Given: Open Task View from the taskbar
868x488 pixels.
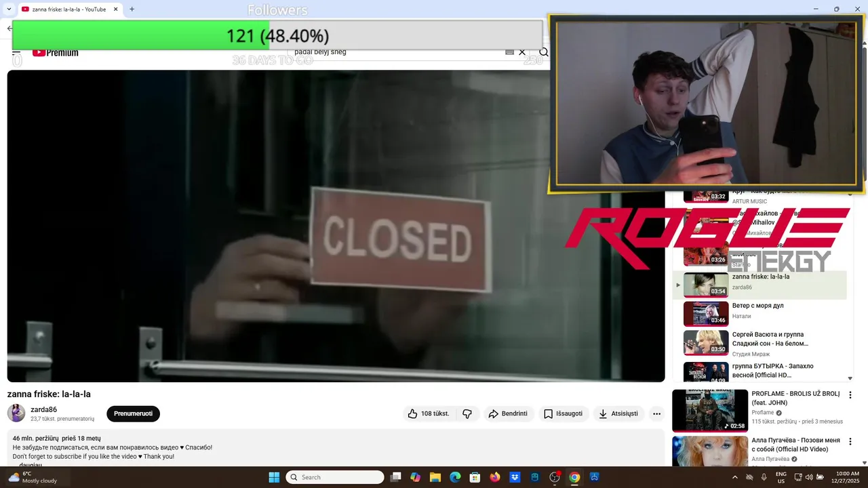Looking at the screenshot, I should (396, 477).
